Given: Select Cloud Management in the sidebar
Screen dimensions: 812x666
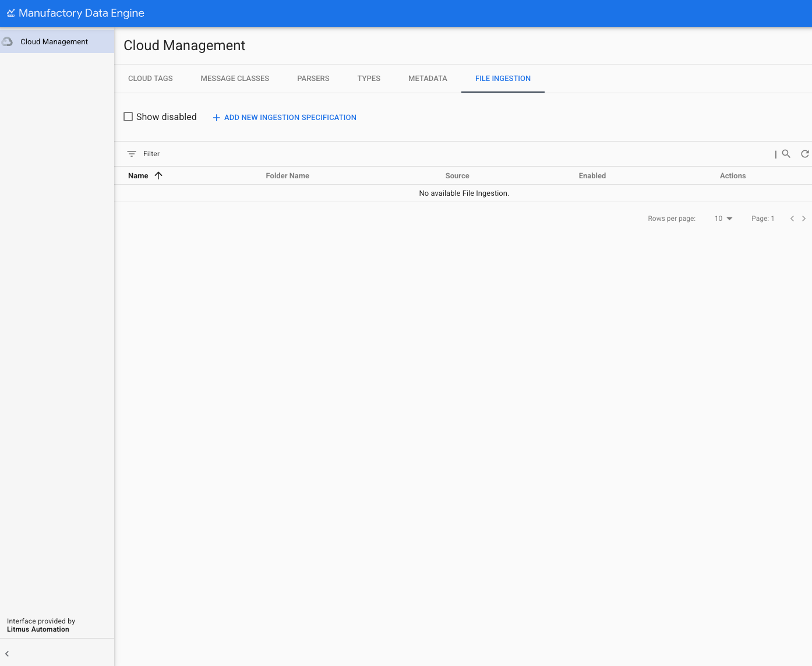Looking at the screenshot, I should point(54,41).
